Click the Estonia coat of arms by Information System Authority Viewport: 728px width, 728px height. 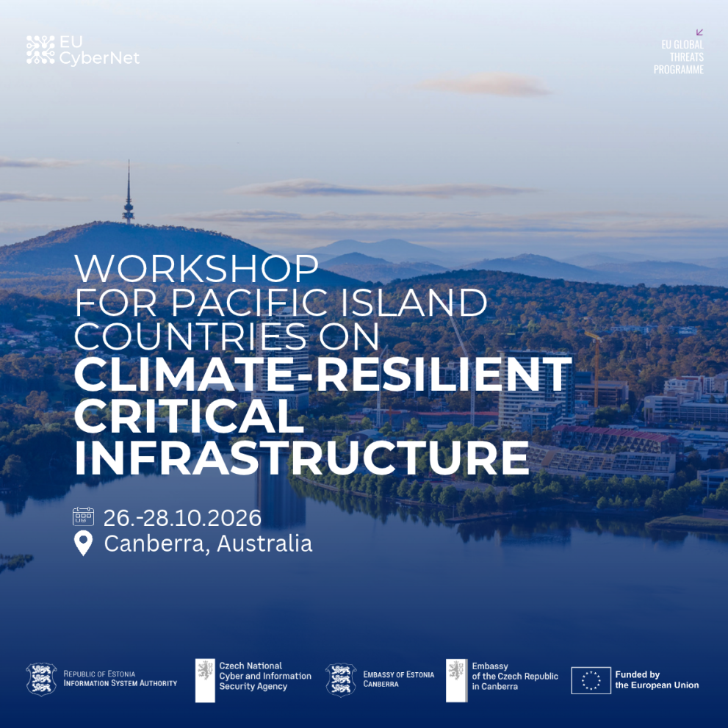click(x=41, y=679)
